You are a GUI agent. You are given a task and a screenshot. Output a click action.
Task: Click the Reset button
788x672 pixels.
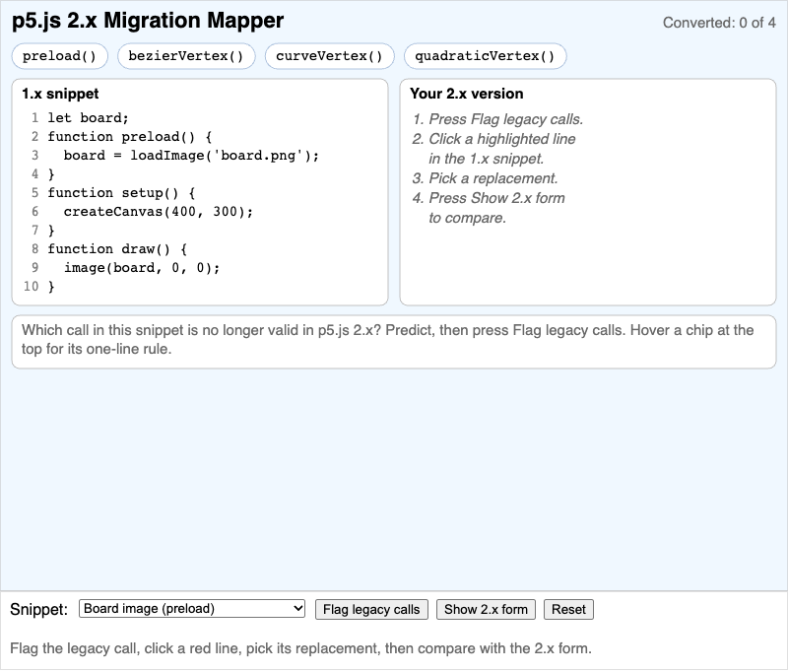tap(568, 609)
